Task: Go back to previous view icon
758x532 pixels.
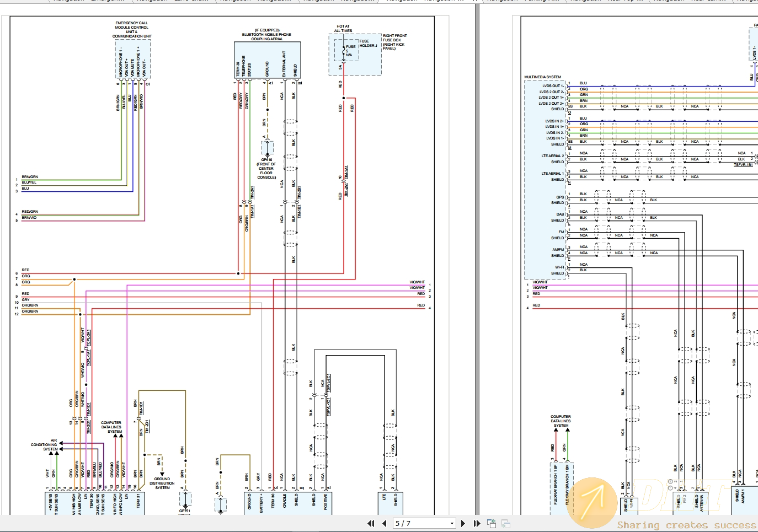Action: point(492,523)
